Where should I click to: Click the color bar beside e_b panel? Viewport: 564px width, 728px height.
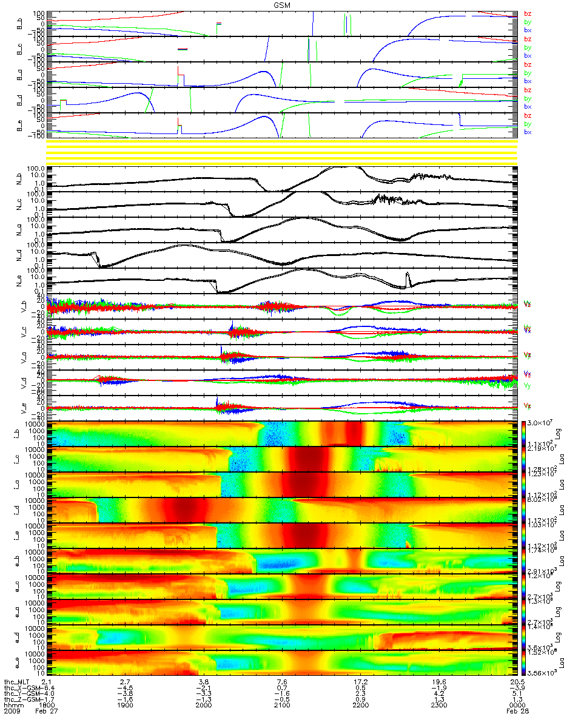[524, 561]
